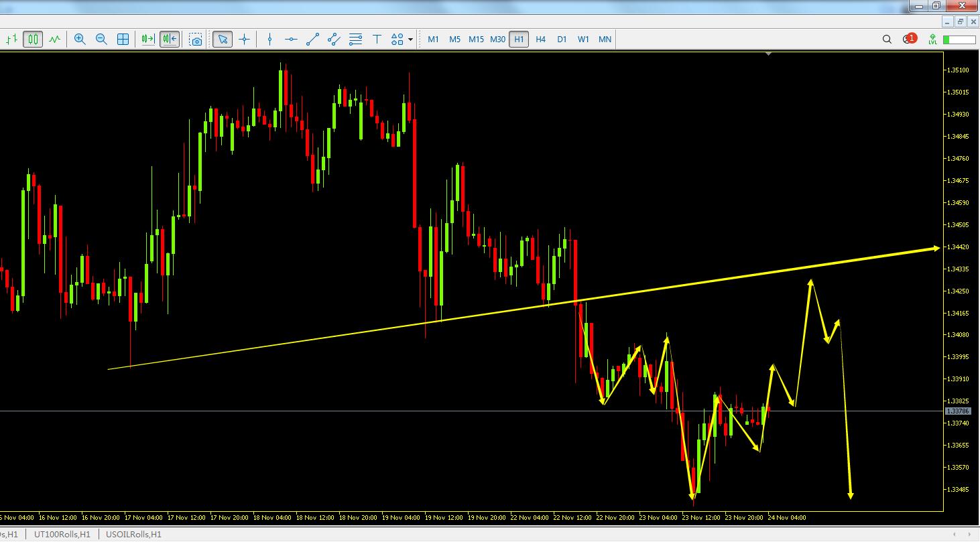Close the inner chart window
Image resolution: width=980 pixels, height=542 pixels.
[x=973, y=22]
